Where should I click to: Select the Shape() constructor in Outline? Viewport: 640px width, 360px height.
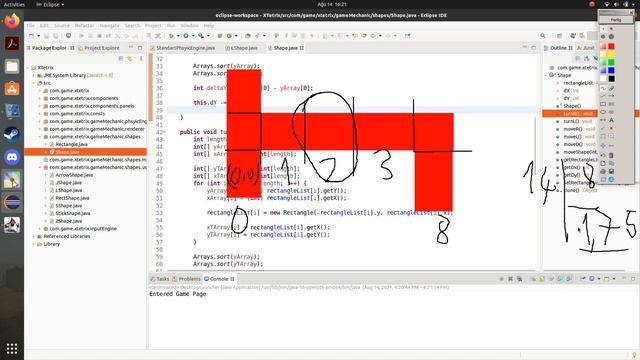point(571,106)
